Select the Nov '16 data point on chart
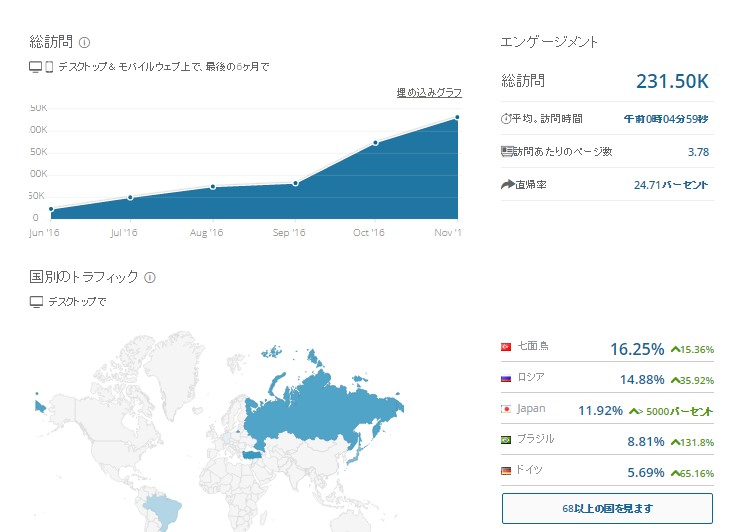This screenshot has width=742, height=532. 457,117
